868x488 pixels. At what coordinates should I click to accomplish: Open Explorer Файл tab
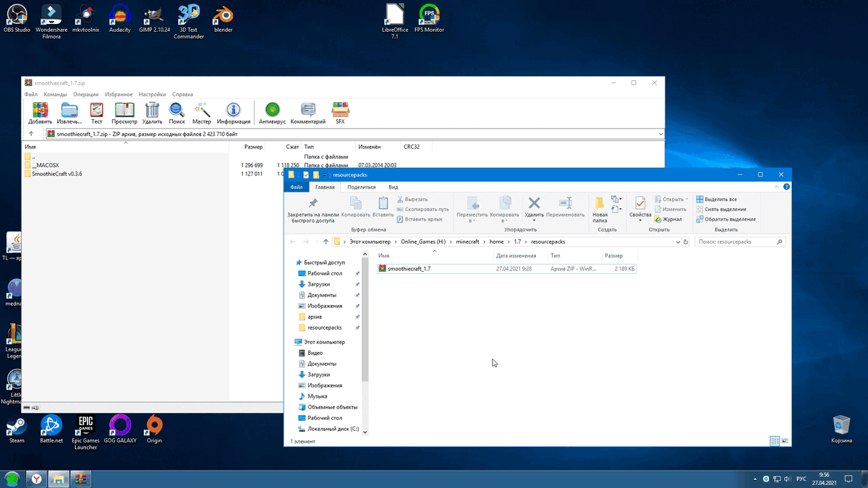click(297, 187)
